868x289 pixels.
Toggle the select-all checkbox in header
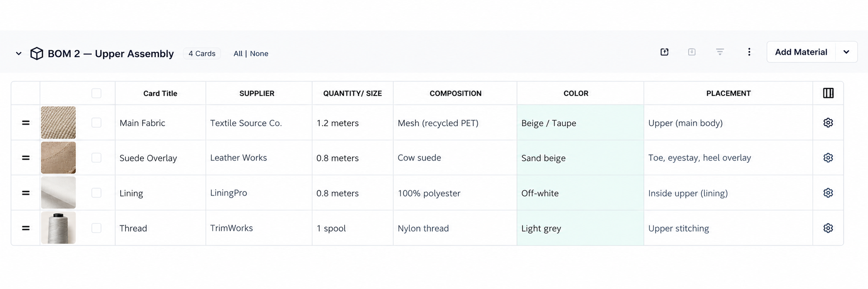(x=96, y=93)
